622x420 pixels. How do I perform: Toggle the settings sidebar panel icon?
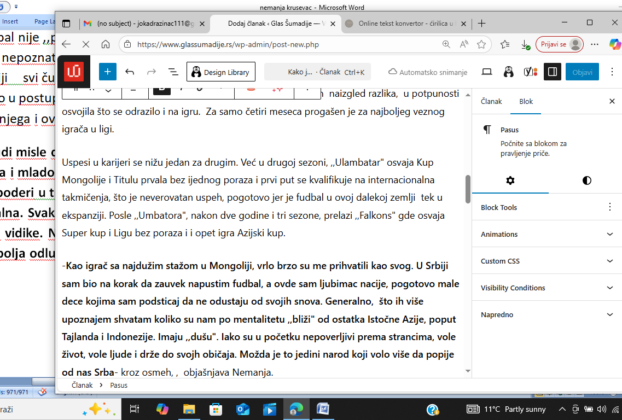(551, 72)
